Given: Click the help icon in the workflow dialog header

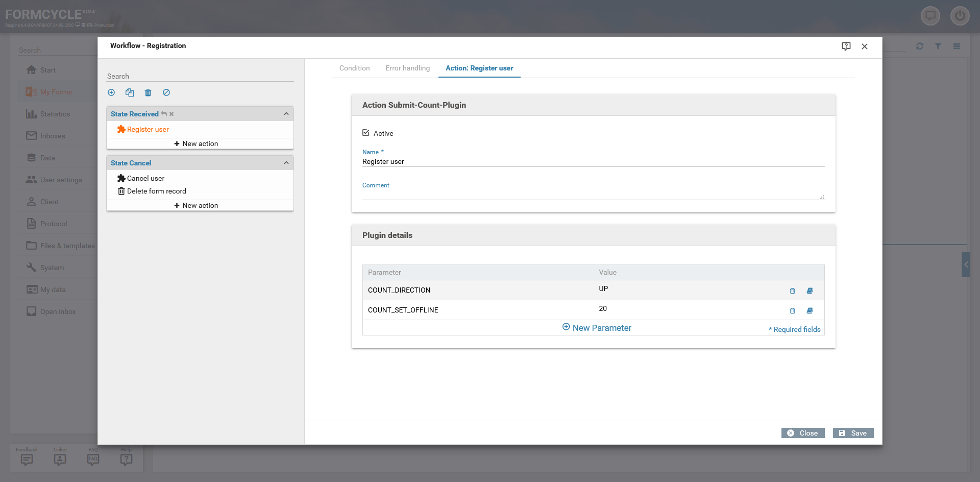Looking at the screenshot, I should tap(846, 46).
